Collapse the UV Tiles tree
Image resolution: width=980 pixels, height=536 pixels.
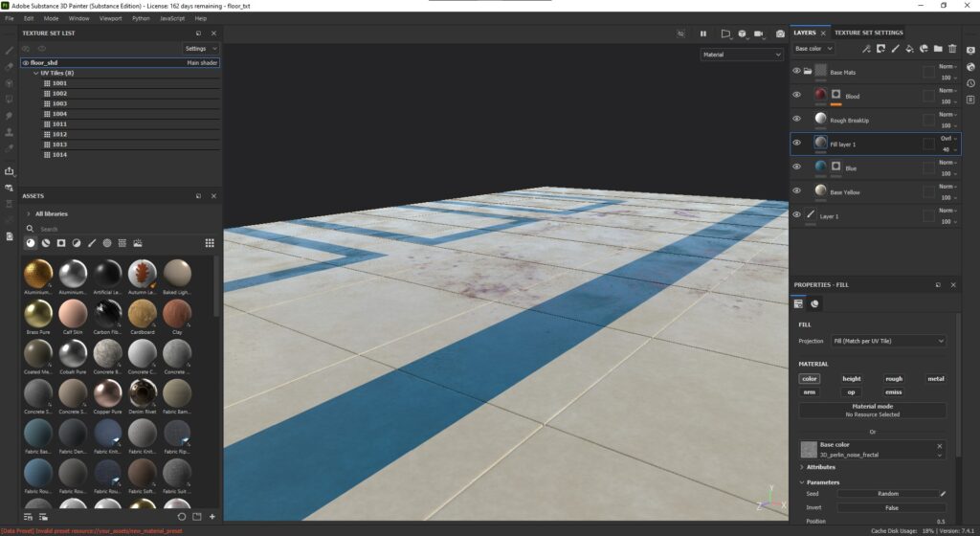[34, 73]
